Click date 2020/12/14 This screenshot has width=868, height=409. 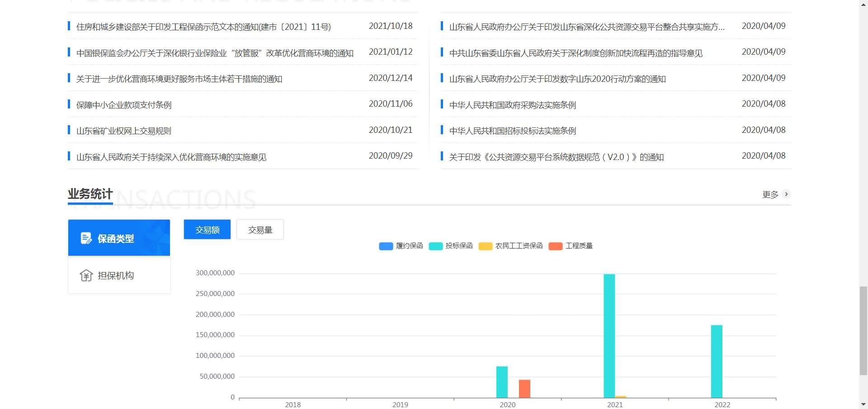[x=391, y=78]
